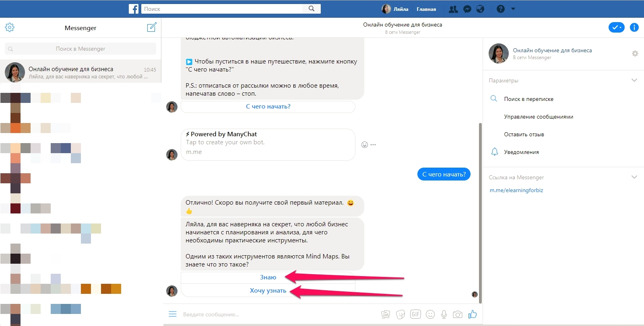Click the emoji reaction icon beside ManyChat card
The image size is (644, 326).
365,145
